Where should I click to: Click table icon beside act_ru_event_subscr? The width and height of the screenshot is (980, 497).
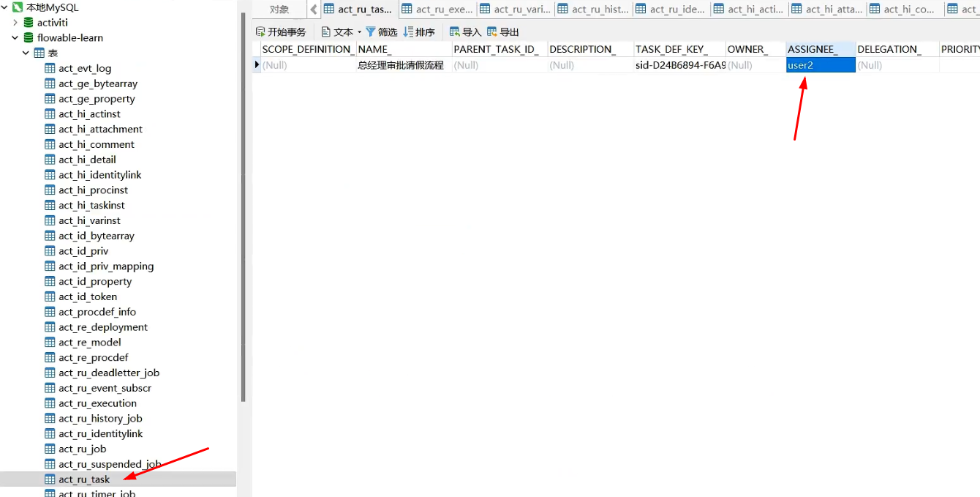[50, 388]
